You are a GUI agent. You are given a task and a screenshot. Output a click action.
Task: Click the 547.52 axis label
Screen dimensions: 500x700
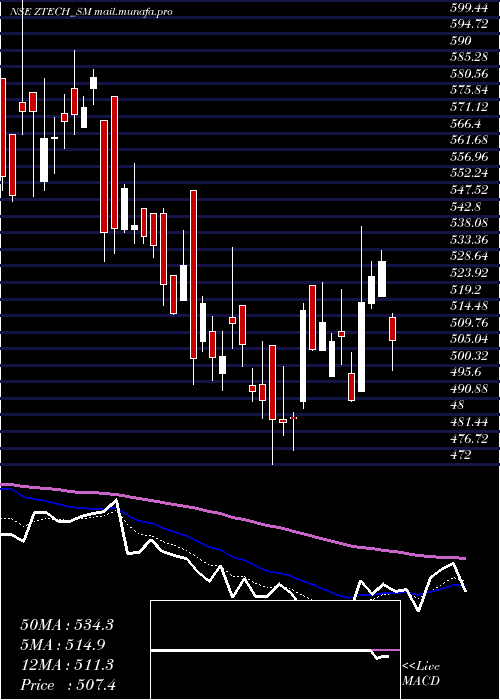pyautogui.click(x=468, y=190)
